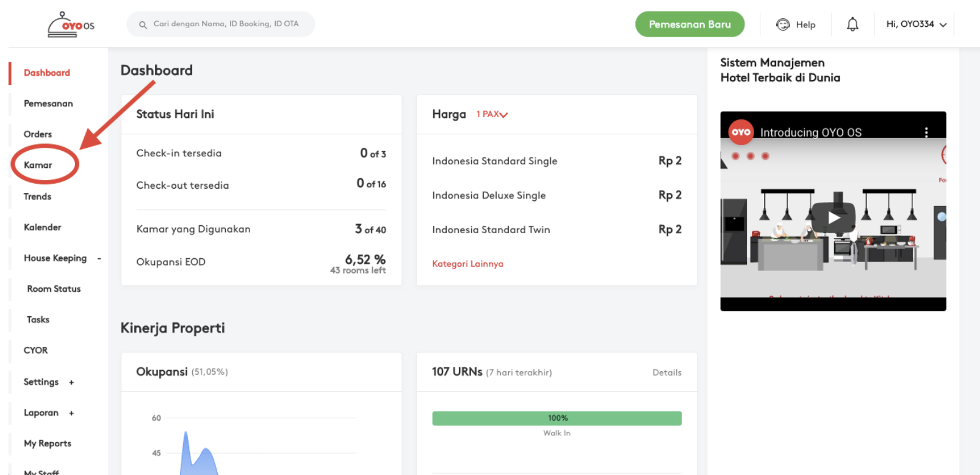Screen dimensions: 980x475
Task: Click Kamar yang Digunakan value
Action: 370,229
